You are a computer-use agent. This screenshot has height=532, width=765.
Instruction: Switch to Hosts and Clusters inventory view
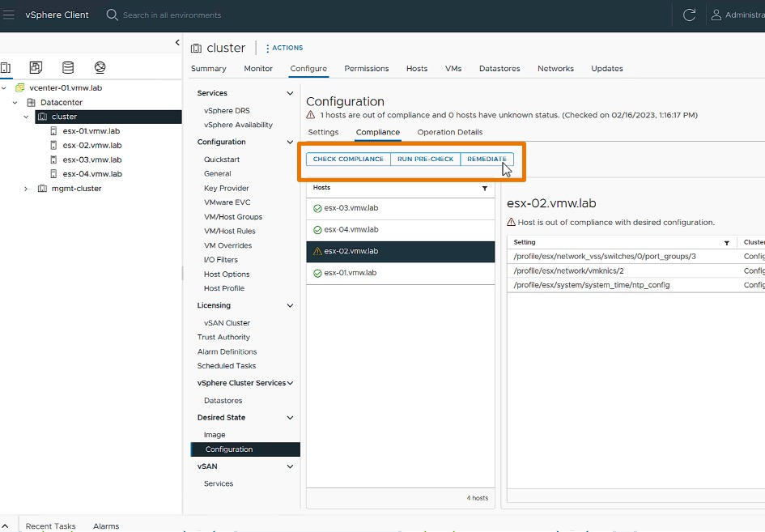6,68
